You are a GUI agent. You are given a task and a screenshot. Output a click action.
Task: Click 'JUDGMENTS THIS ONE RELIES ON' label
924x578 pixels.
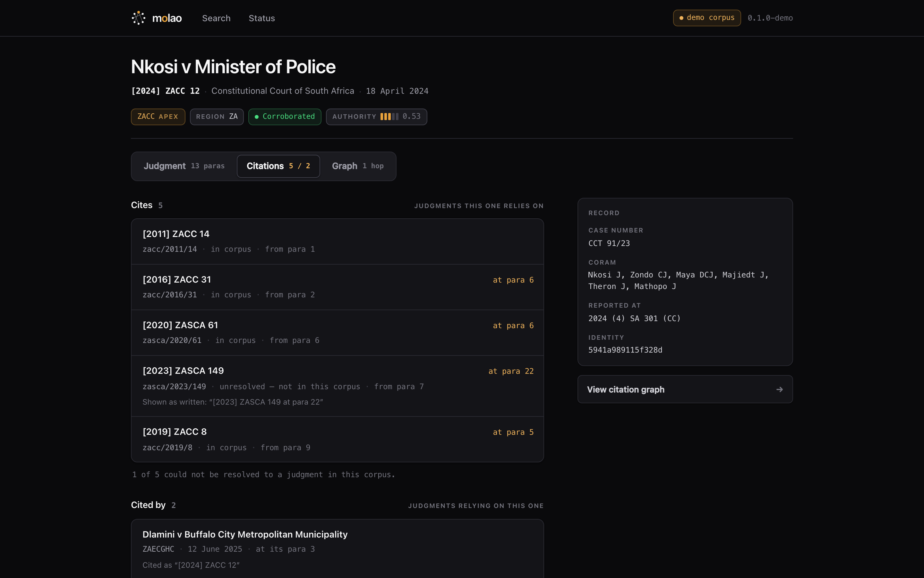pyautogui.click(x=479, y=206)
